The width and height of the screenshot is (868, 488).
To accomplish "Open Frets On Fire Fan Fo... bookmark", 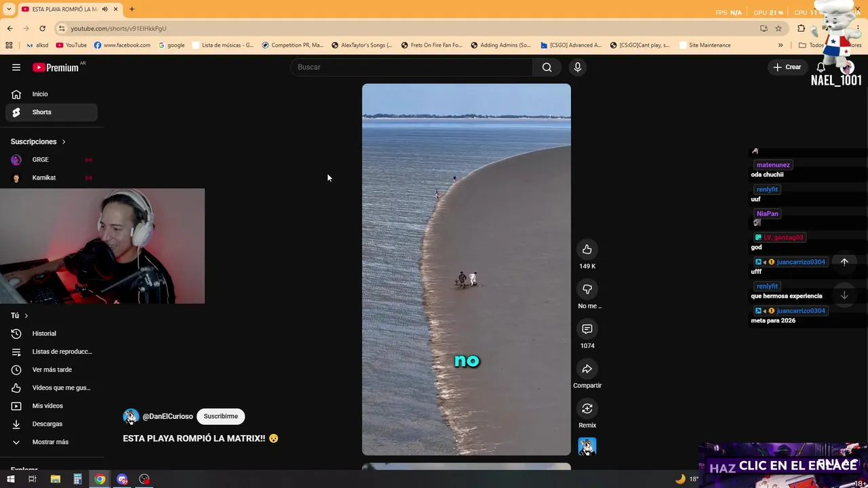I will point(432,45).
